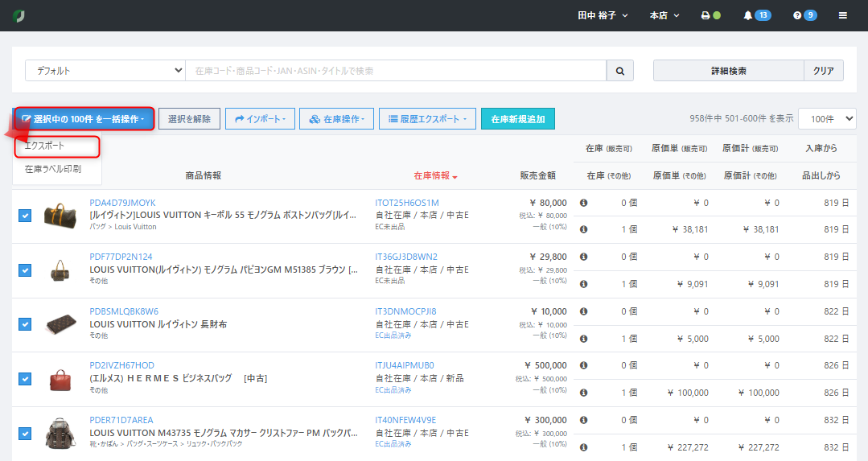
Task: Open product link PDF77DP2N124
Action: click(121, 257)
